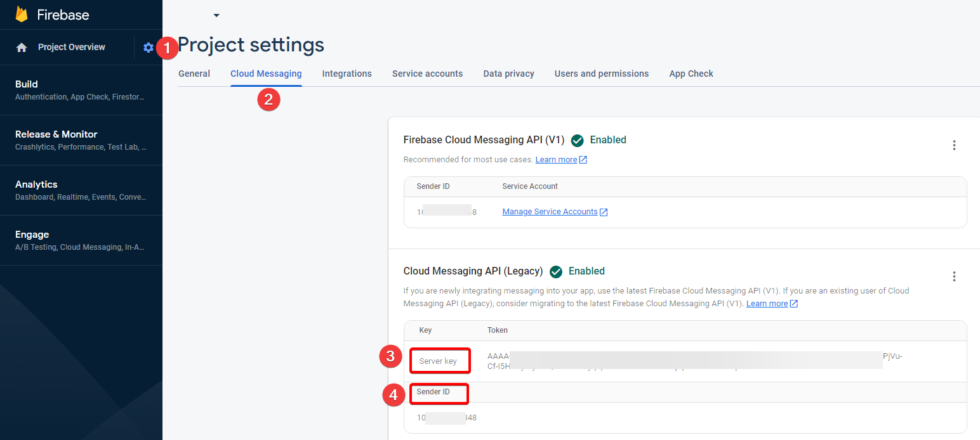Click the Service Account column header
This screenshot has height=440, width=980.
click(x=530, y=186)
